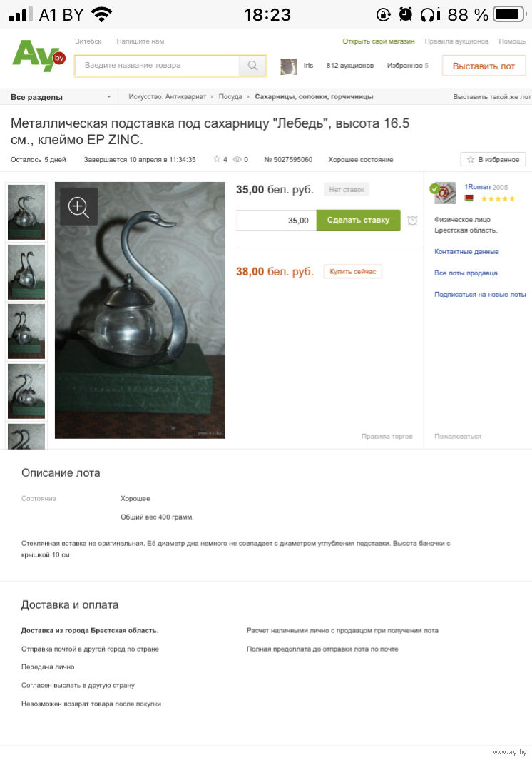Click the search magnifier icon
Screen dimensions: 532x760
click(252, 66)
